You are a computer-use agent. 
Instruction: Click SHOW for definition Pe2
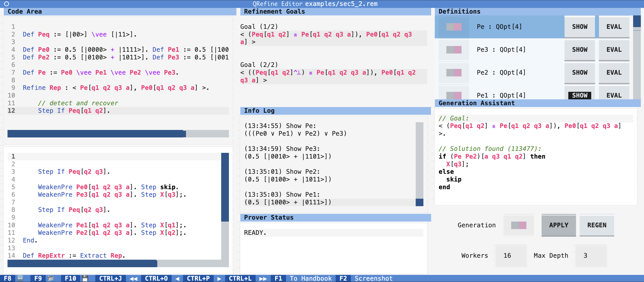coord(580,73)
